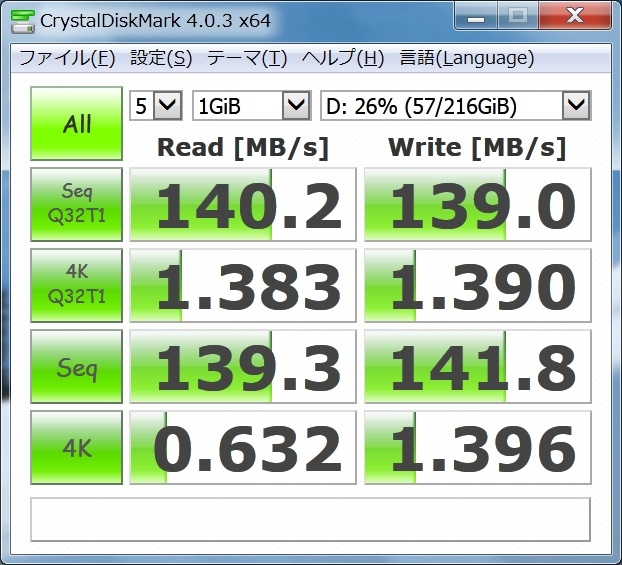Close the CrystalDiskMark window

575,16
